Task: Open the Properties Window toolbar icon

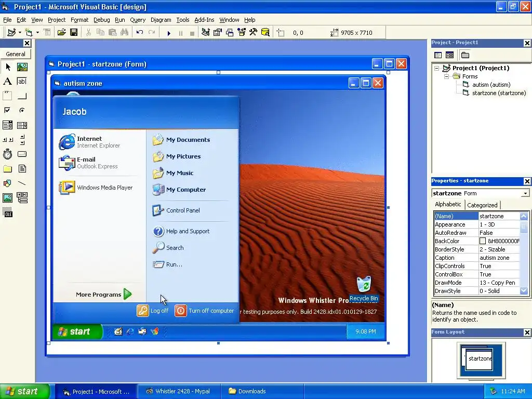Action: 218,32
